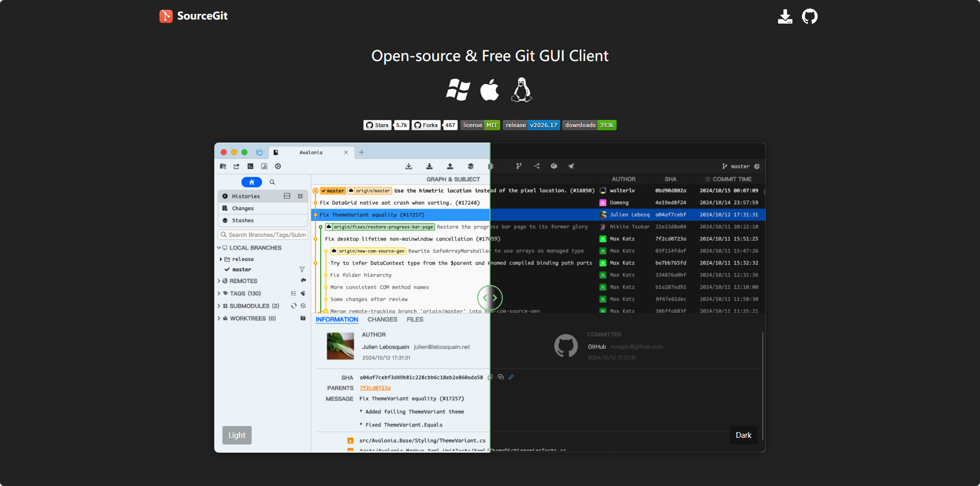This screenshot has width=980, height=486.
Task: Click the author avatar thumbnail of Julien Lebosquain
Action: [x=340, y=346]
